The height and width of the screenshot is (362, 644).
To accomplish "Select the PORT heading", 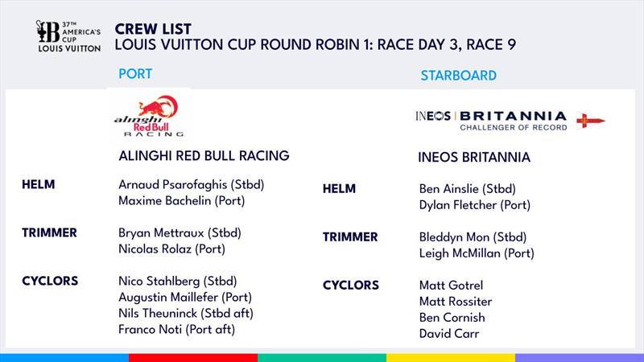I will (x=135, y=74).
